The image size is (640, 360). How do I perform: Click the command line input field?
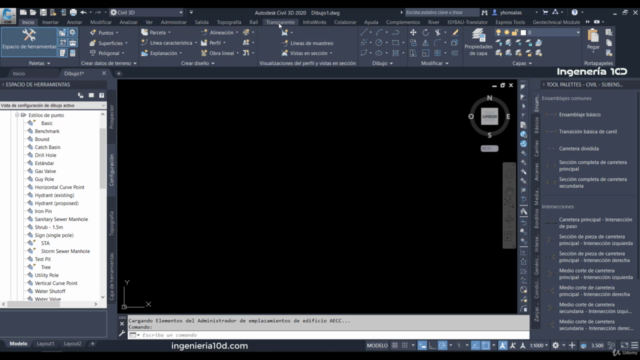tap(329, 335)
